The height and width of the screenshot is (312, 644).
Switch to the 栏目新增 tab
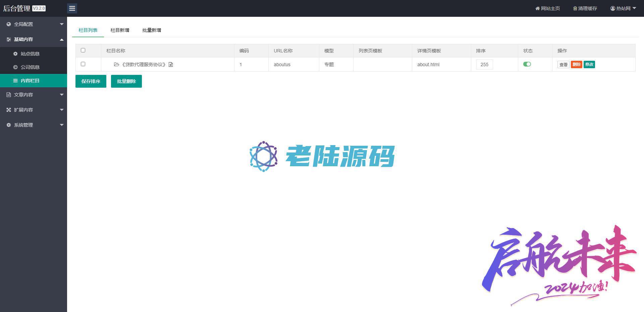coord(120,30)
